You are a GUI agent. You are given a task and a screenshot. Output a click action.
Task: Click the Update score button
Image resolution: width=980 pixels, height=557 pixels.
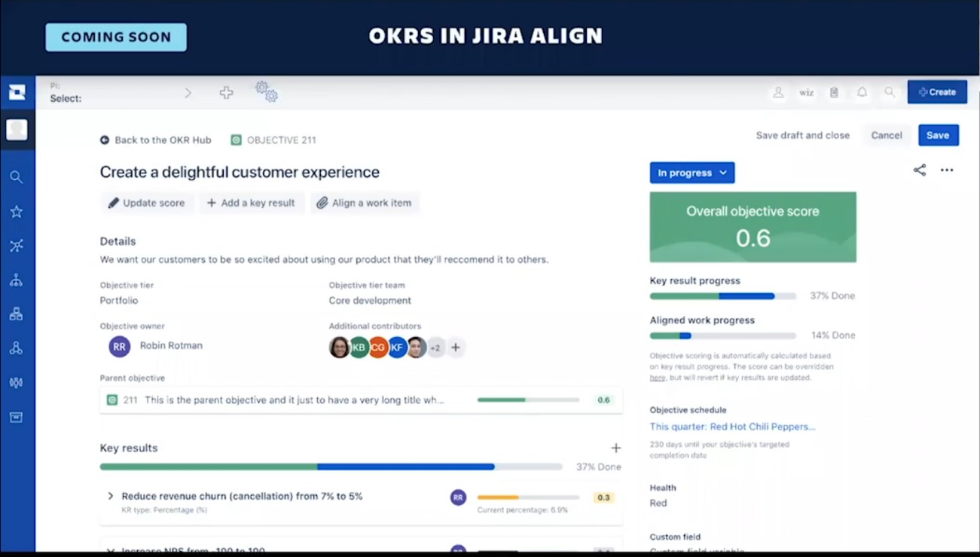click(147, 203)
